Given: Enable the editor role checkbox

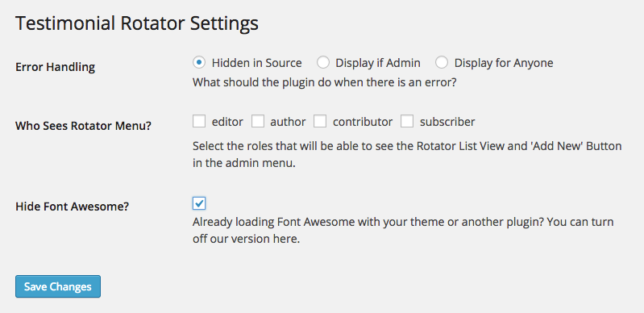Looking at the screenshot, I should [199, 121].
